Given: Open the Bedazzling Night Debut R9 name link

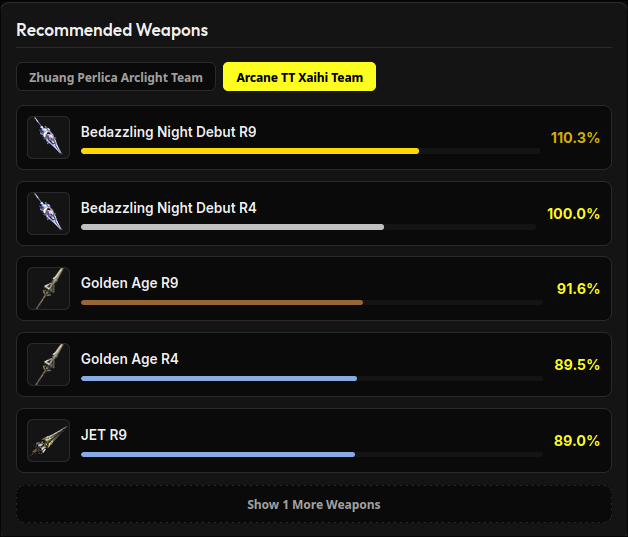Looking at the screenshot, I should coord(169,132).
